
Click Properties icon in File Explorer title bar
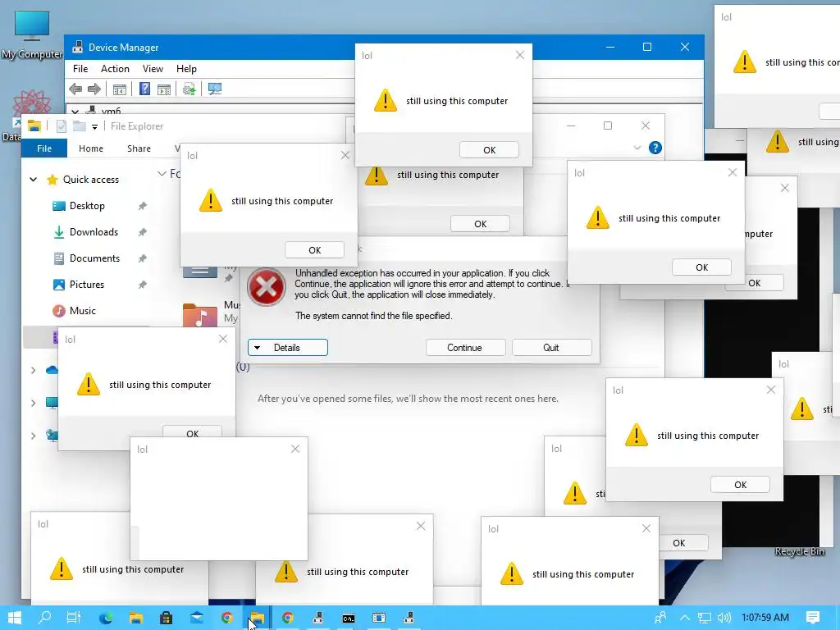61,126
